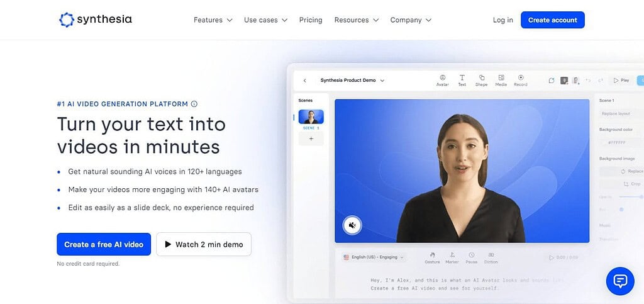
Task: Click the Crop icon under Background image
Action: point(626,184)
